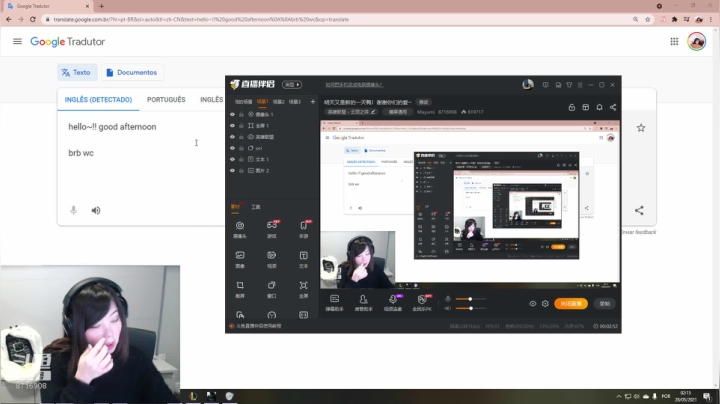The height and width of the screenshot is (404, 720).
Task: Add a game (游戏) capture source
Action: pos(272,229)
